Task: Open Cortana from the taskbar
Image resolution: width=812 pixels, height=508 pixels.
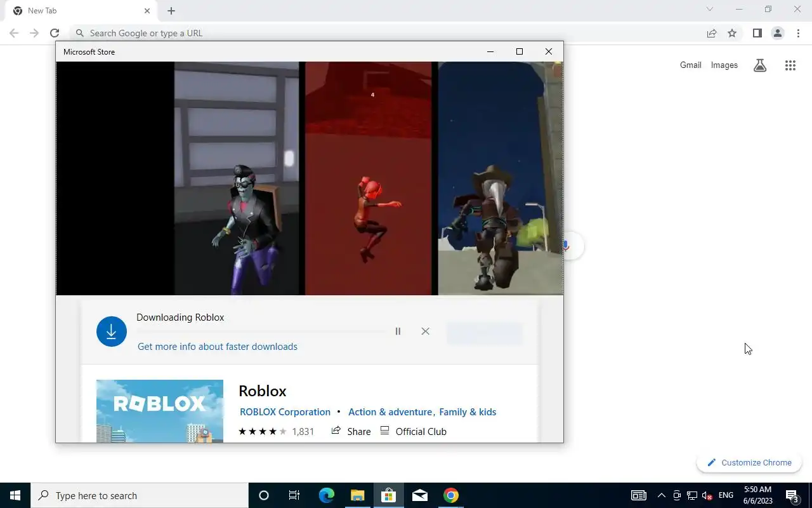Action: click(264, 495)
